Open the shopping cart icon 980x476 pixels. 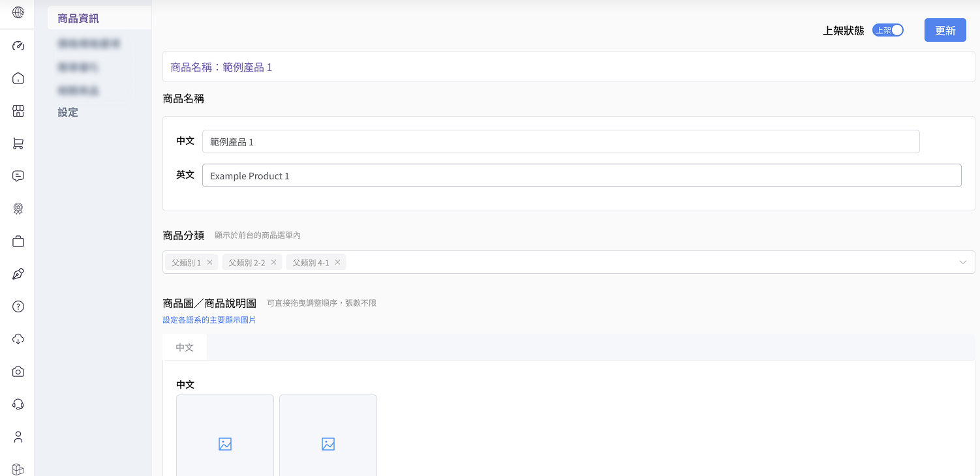click(18, 143)
